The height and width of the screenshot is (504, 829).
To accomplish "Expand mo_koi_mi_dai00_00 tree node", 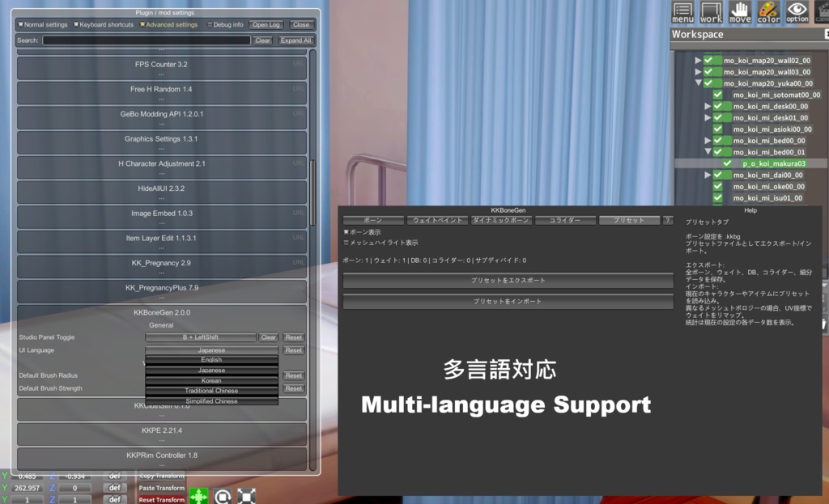I will coord(708,175).
